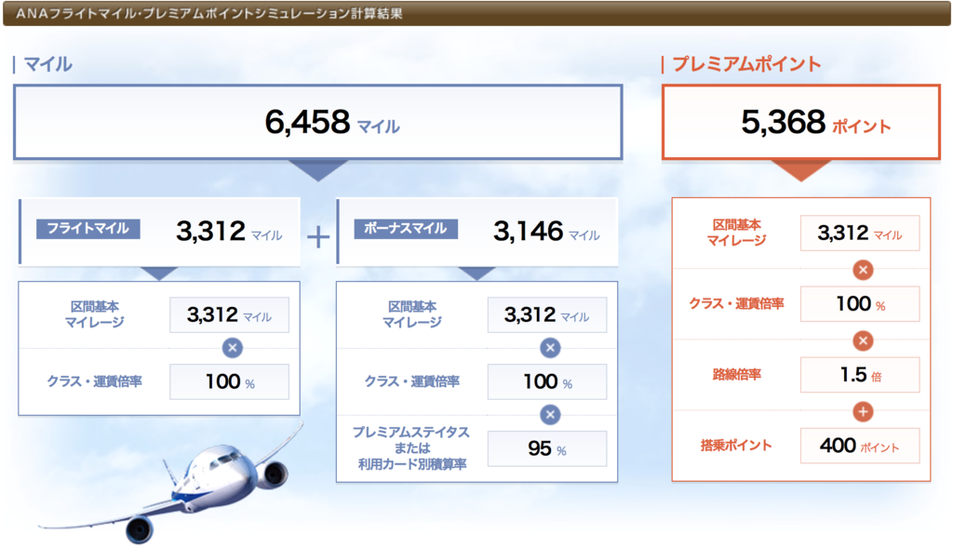The width and height of the screenshot is (953, 560).
Task: Click the 路線倍率 label
Action: [x=737, y=375]
